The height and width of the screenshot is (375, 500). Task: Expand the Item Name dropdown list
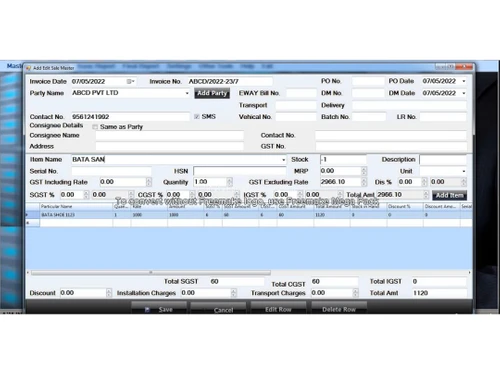pos(284,160)
